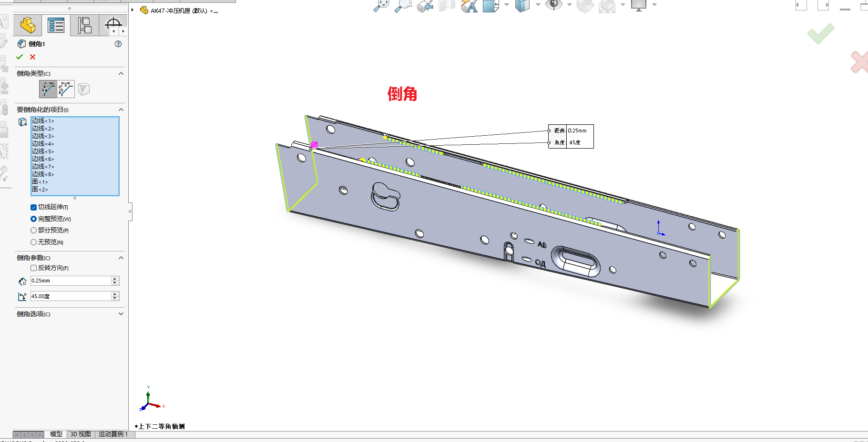Viewport: 868px width, 442px height.
Task: Click the Apply Scene icon
Action: coord(607,6)
